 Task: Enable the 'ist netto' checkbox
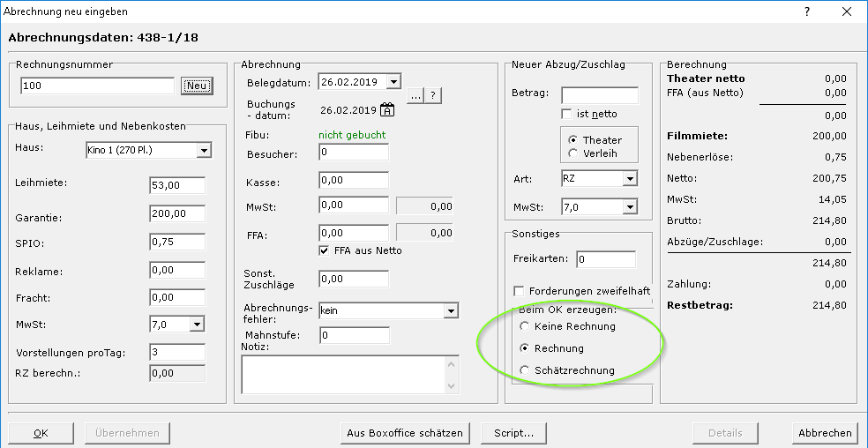pyautogui.click(x=567, y=114)
